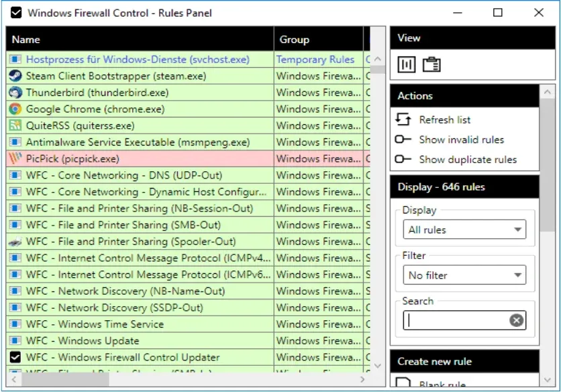Select Google Chrome (chrome.exe) rule
Viewport: 561px width, 392px height.
coord(188,109)
